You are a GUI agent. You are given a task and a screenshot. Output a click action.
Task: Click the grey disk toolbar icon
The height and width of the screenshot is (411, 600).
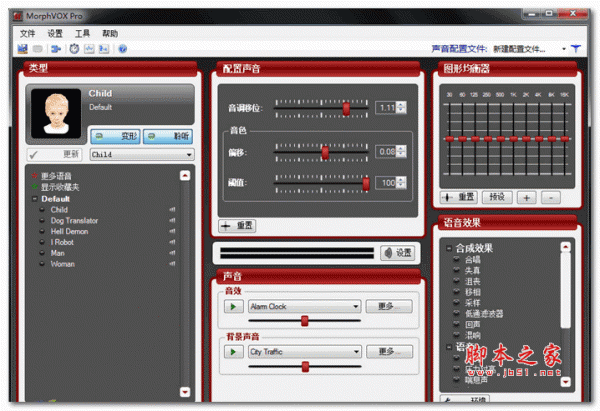pos(38,49)
